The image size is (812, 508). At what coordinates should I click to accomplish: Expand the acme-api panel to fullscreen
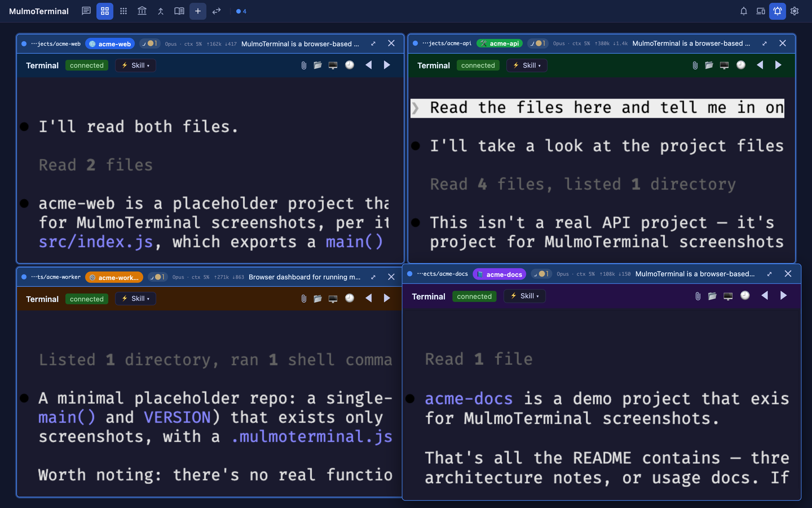click(764, 44)
